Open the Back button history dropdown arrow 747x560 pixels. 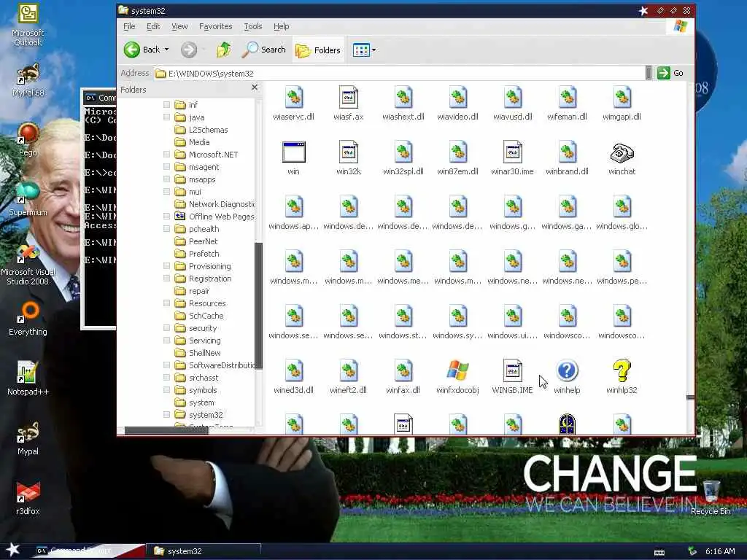pyautogui.click(x=166, y=50)
